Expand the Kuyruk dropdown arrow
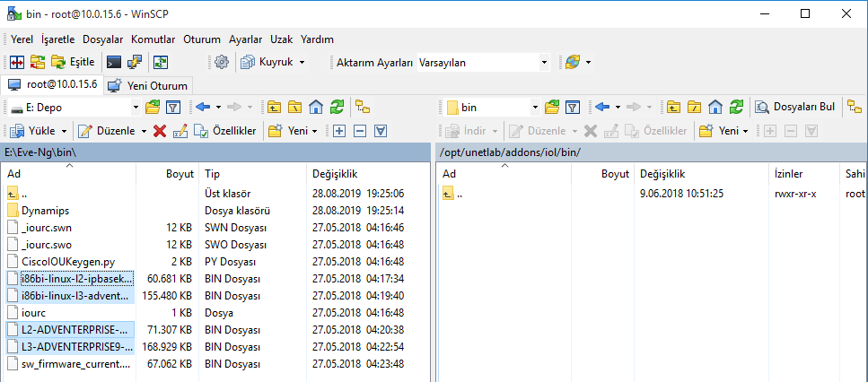The image size is (868, 382). [302, 63]
